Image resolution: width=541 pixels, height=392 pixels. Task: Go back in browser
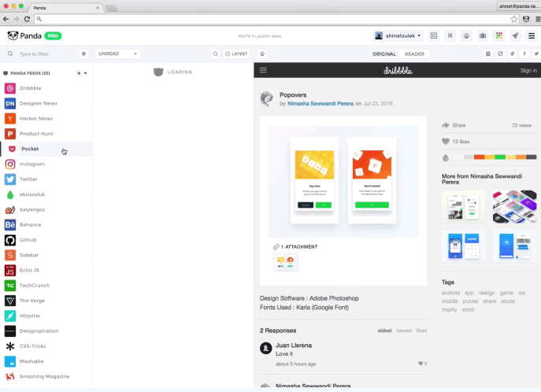coord(6,19)
